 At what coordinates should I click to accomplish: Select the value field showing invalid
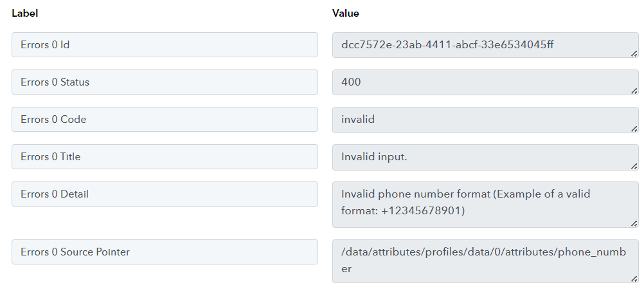(485, 120)
